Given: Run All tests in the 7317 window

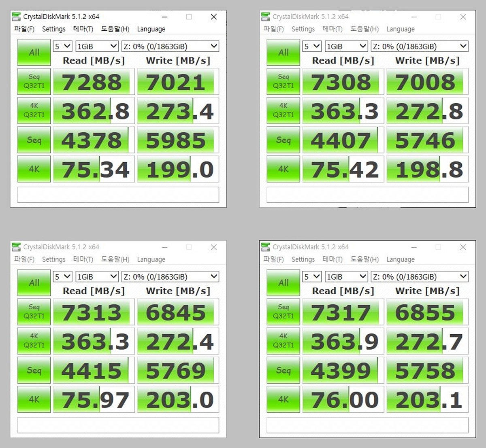Looking at the screenshot, I should pos(283,282).
